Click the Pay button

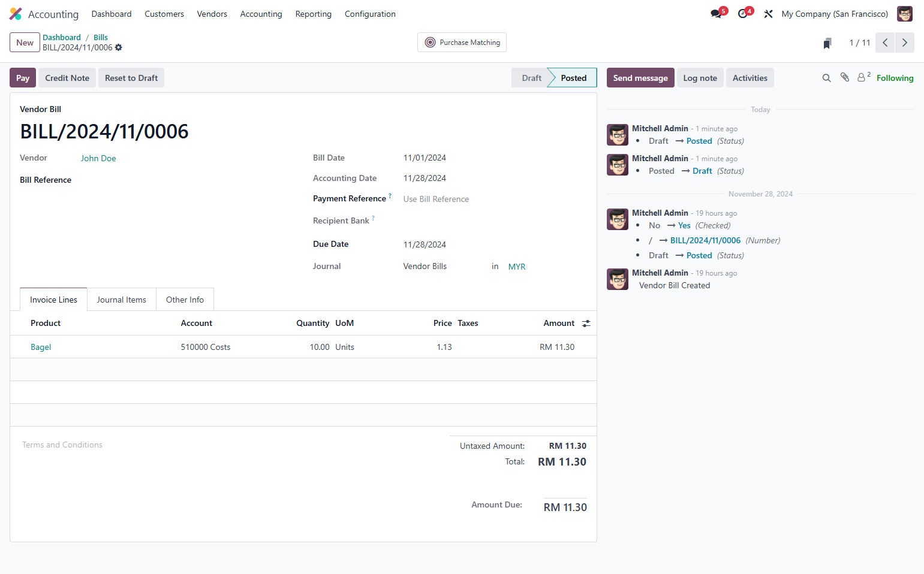pyautogui.click(x=23, y=78)
